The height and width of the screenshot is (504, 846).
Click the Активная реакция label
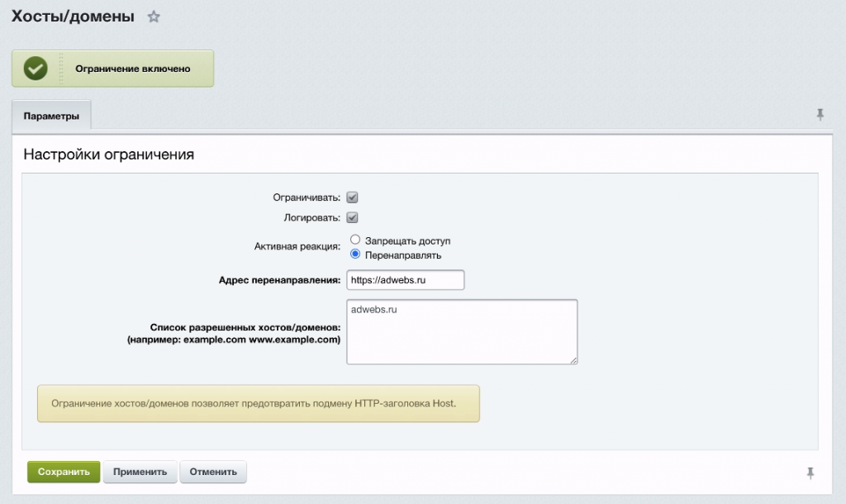point(297,247)
